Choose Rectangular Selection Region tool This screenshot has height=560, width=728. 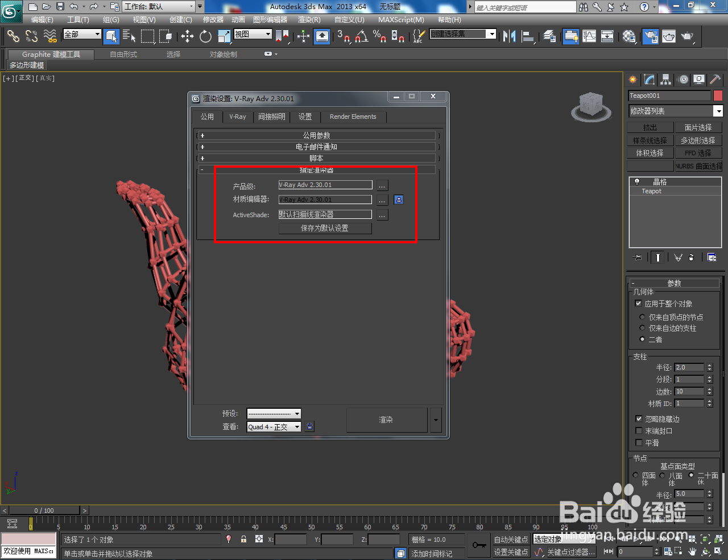(148, 36)
